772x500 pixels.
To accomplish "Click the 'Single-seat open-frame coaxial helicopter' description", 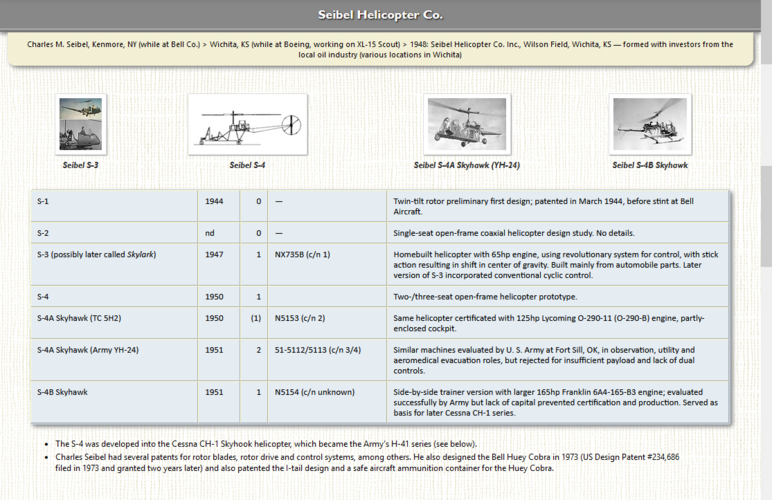I will [x=557, y=233].
